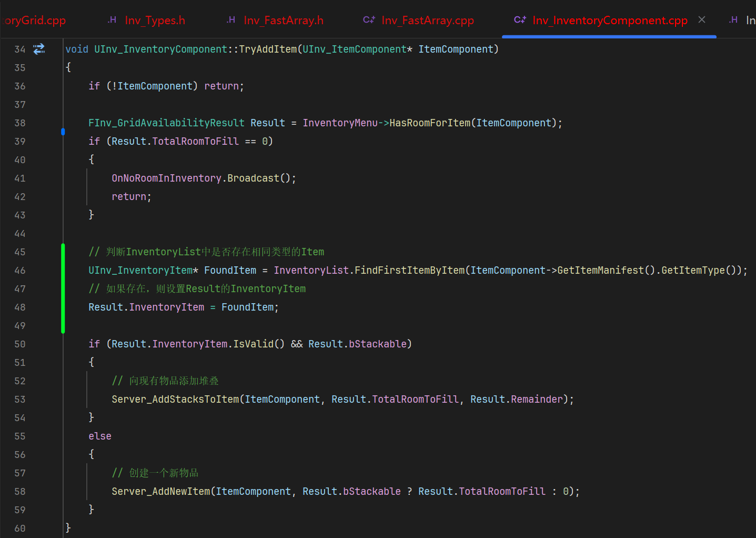
Task: Click line number 46 in the gutter
Action: pyautogui.click(x=20, y=271)
